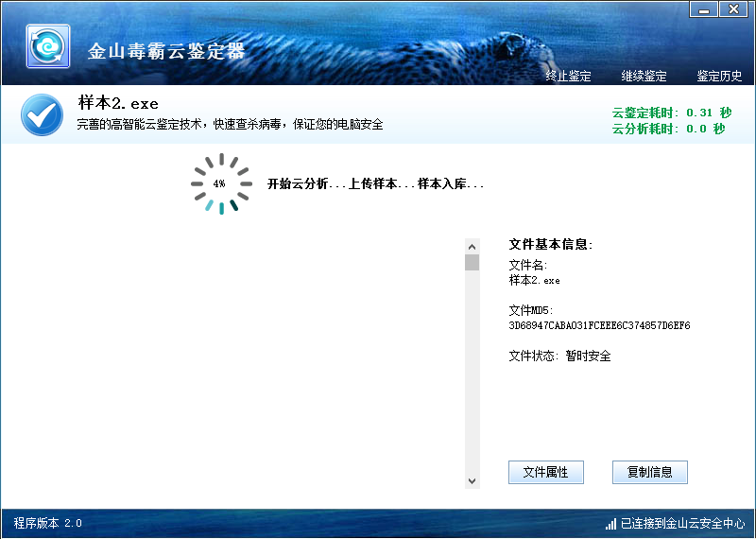Image resolution: width=756 pixels, height=539 pixels.
Task: Click the 文件属性 button
Action: click(x=545, y=472)
